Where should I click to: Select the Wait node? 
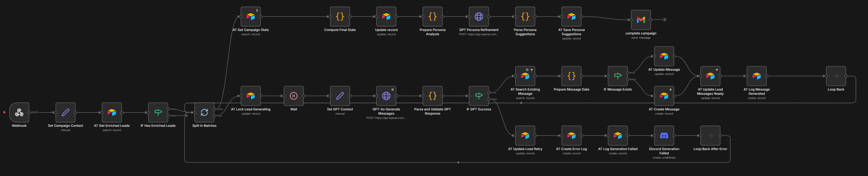(294, 96)
